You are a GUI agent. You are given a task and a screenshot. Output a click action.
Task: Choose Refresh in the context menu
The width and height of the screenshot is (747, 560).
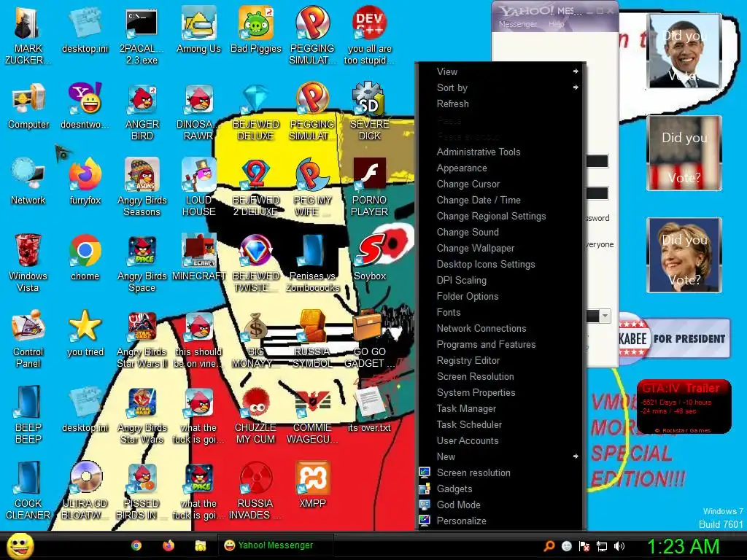pyautogui.click(x=500, y=104)
